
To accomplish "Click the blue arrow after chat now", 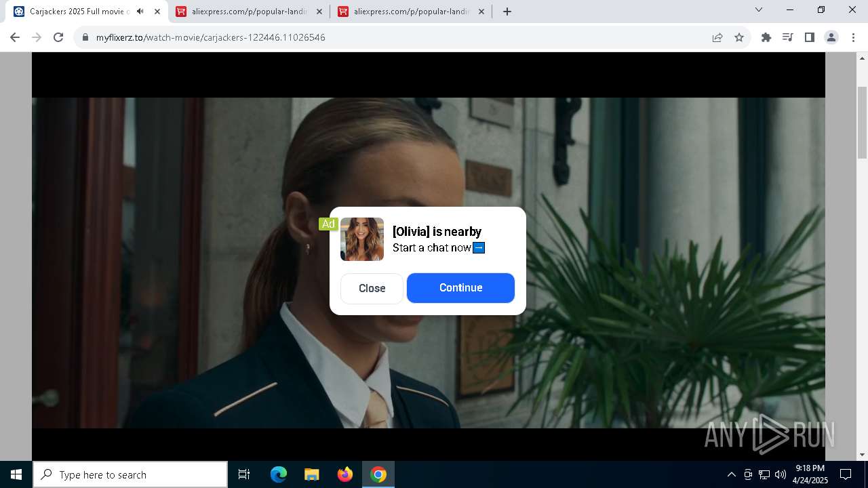I will (479, 248).
